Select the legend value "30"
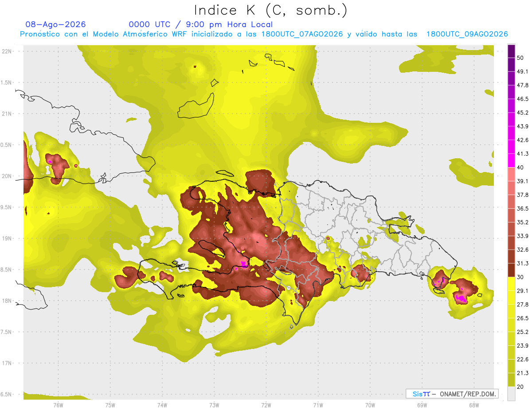532x411 pixels. tap(520, 277)
